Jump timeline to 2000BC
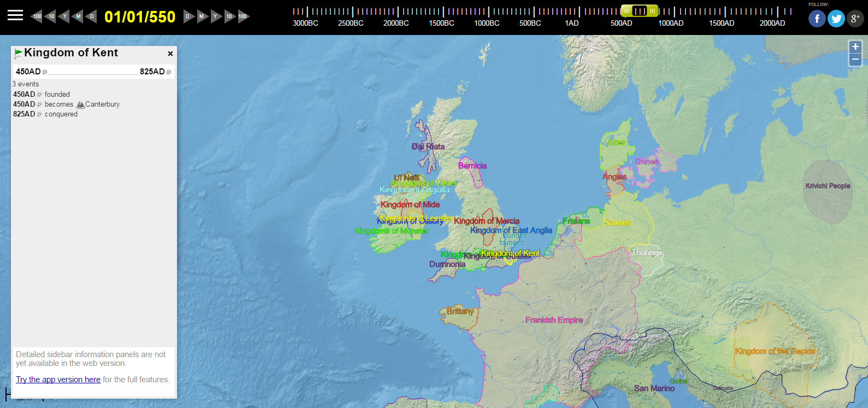The image size is (868, 408). click(396, 23)
